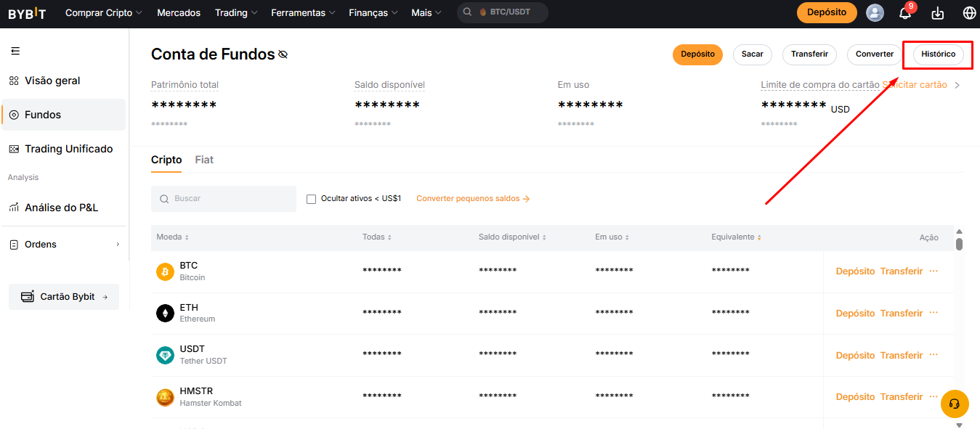Click scrollbar down arrow of asset table
The image size is (980, 429).
pyautogui.click(x=959, y=425)
